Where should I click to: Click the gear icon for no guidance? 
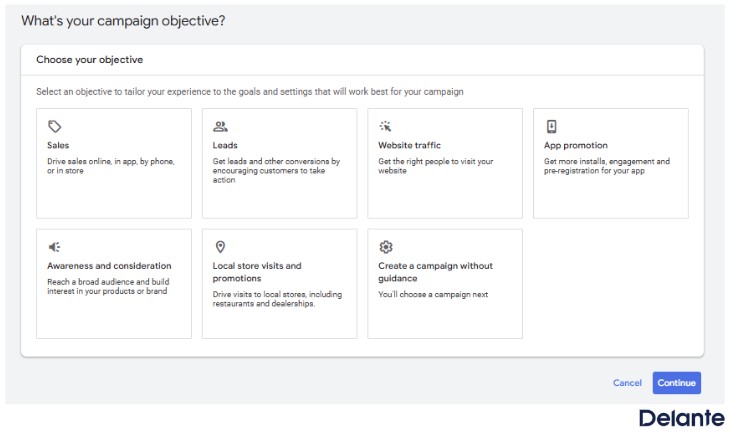(385, 247)
